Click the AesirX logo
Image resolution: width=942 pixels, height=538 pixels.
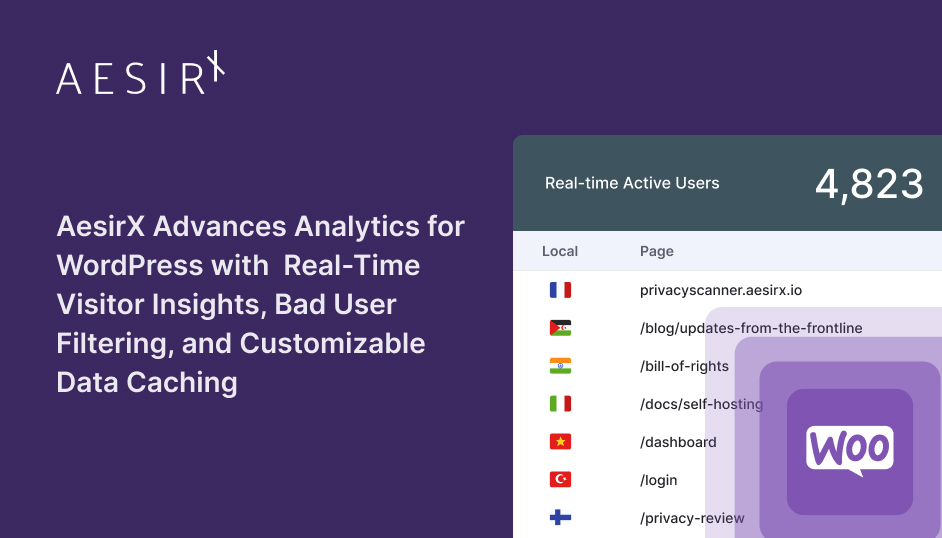pyautogui.click(x=140, y=73)
